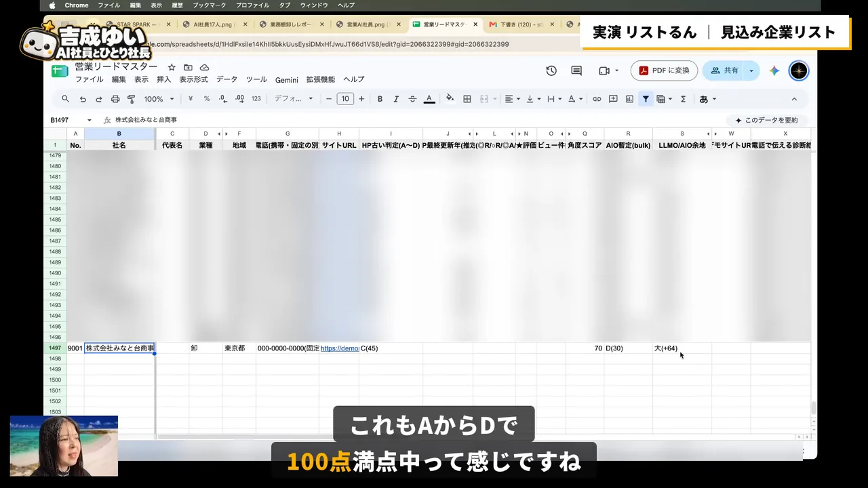Select the paint format roller icon

tap(132, 99)
